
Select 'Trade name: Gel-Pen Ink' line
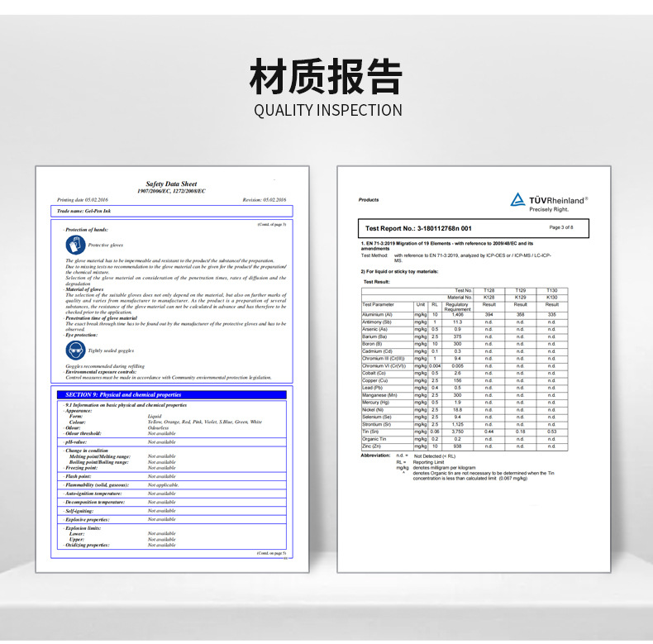[83, 211]
